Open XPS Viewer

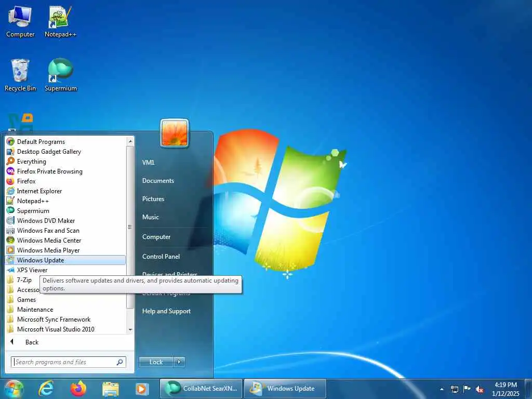tap(65, 270)
